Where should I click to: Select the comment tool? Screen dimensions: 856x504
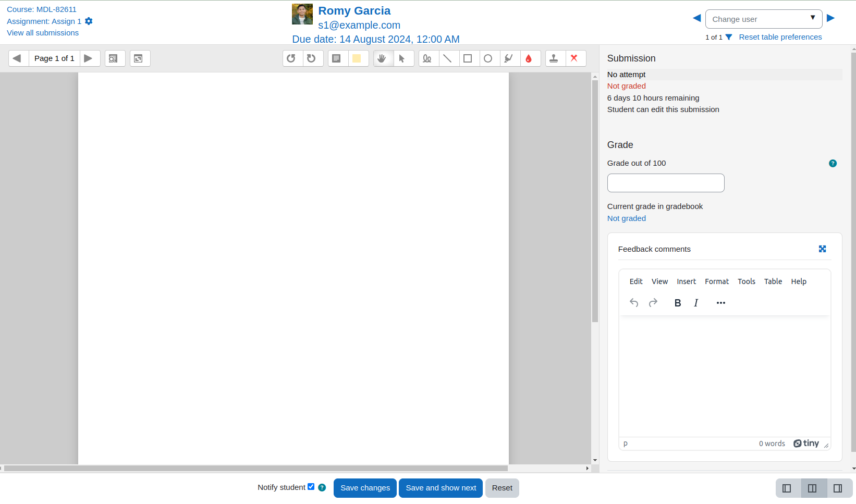point(337,58)
